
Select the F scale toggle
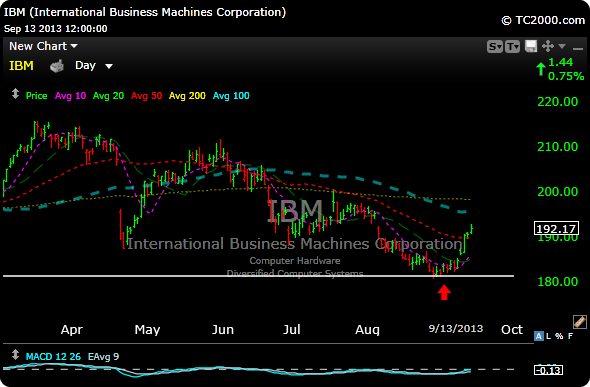[x=570, y=336]
